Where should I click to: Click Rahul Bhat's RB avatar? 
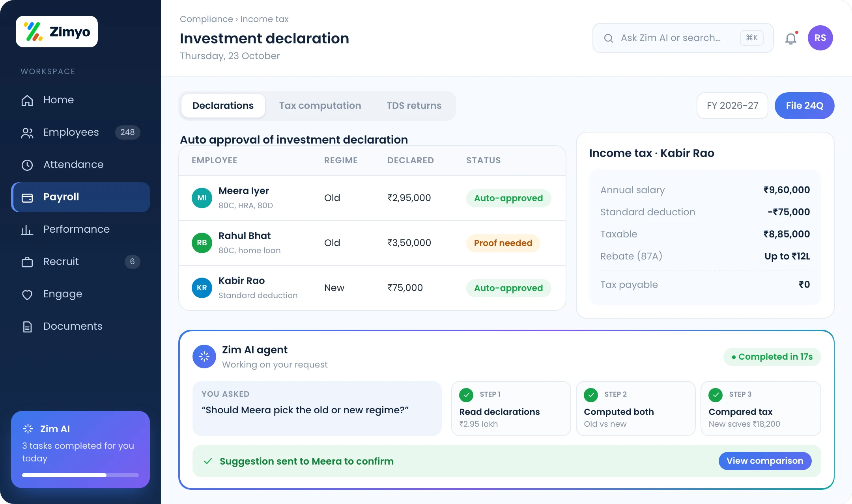pos(202,243)
